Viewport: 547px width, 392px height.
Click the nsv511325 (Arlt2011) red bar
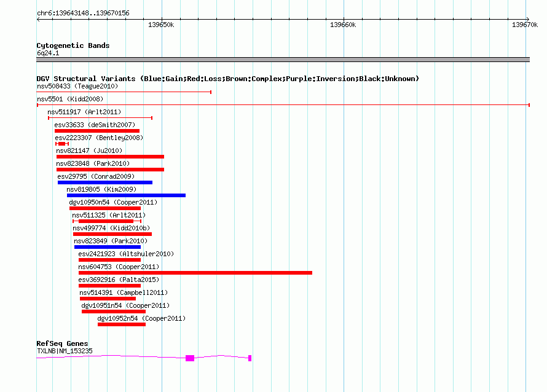click(x=107, y=221)
